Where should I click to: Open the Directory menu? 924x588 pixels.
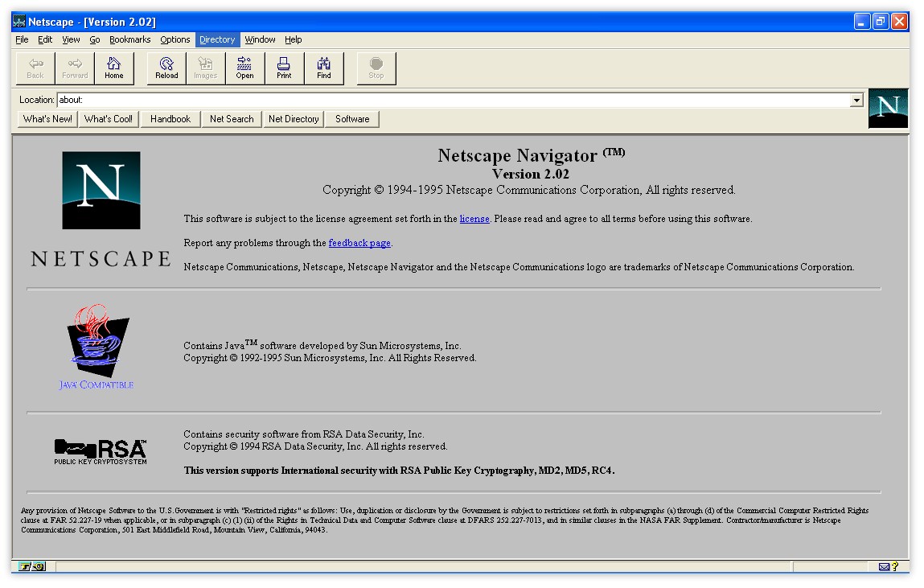click(217, 39)
